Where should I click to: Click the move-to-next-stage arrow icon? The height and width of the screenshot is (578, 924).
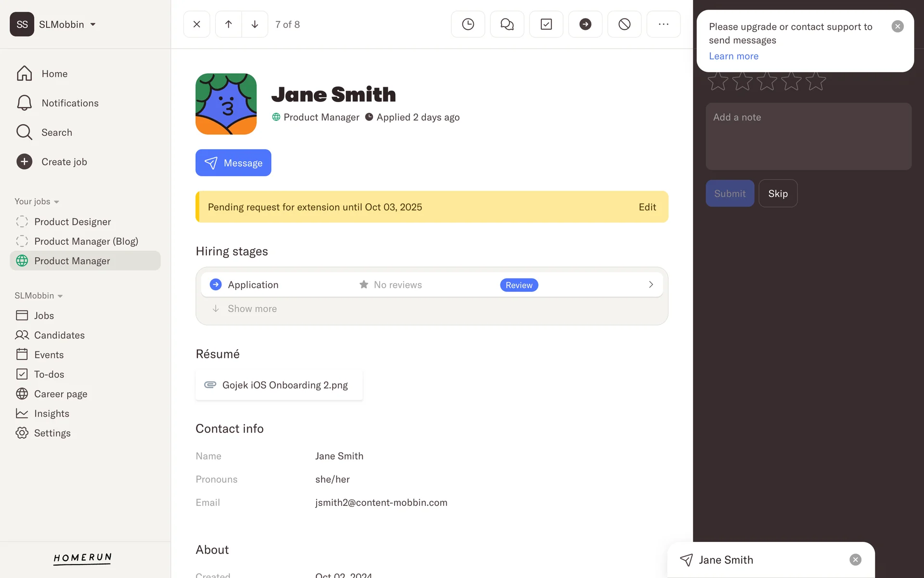click(585, 24)
